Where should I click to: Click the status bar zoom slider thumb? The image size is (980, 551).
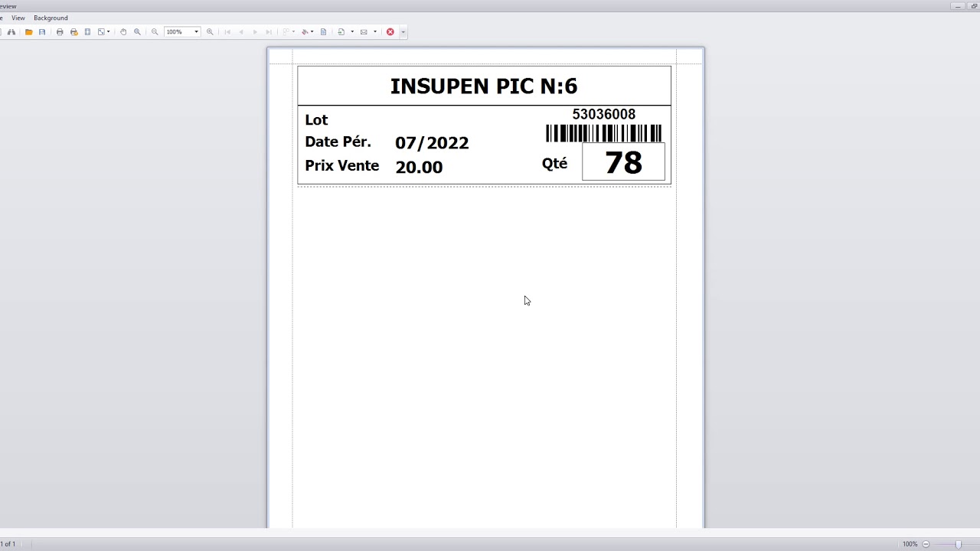(x=958, y=544)
